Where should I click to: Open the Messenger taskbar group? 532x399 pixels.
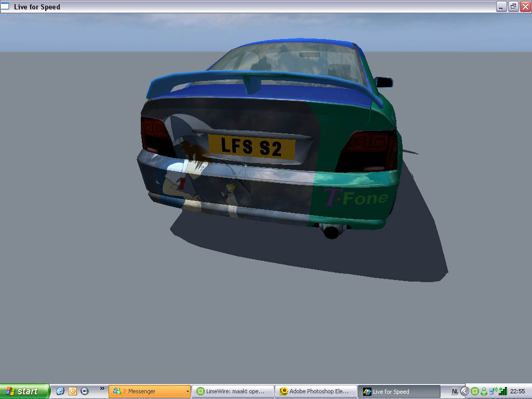click(x=149, y=391)
